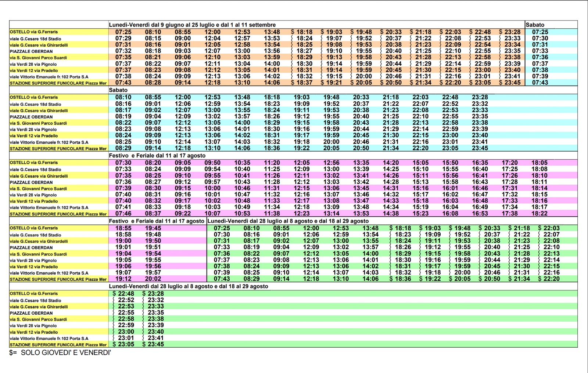The height and width of the screenshot is (373, 588).
Task: Select the 18:27 time cell
Action: tap(304, 51)
